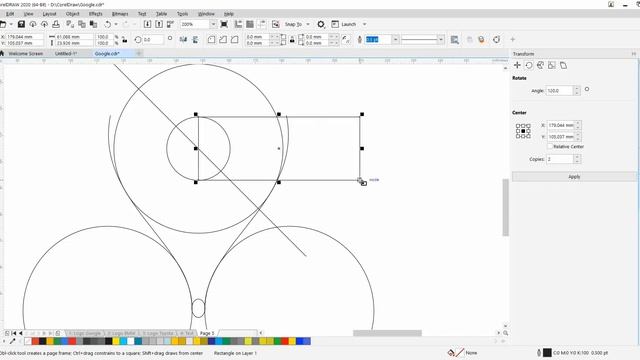Click the Apply button in Transform docker
This screenshot has width=640, height=360.
(574, 177)
